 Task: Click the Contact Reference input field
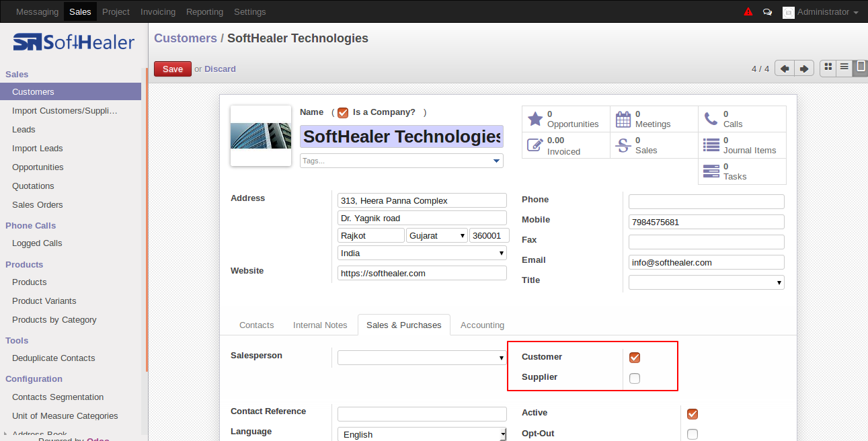[x=422, y=413]
